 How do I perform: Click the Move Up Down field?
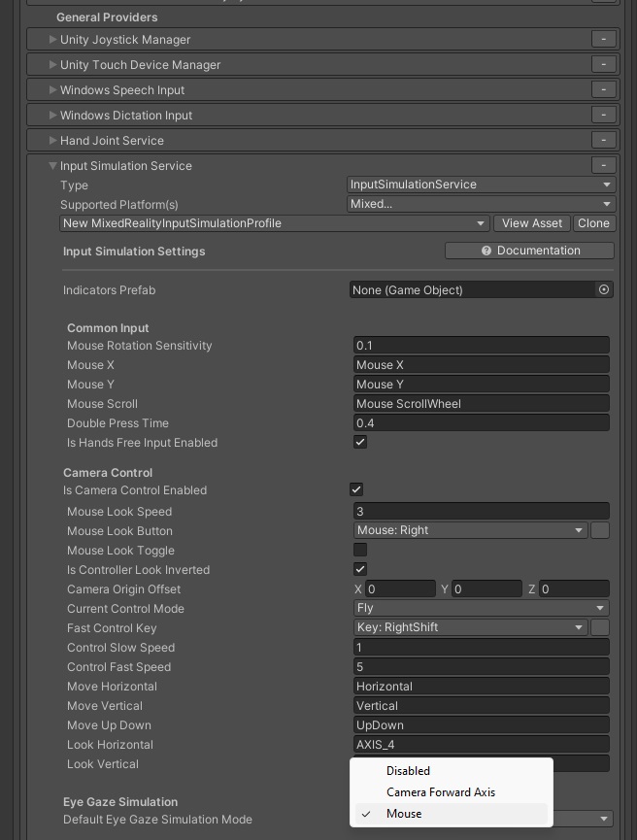[x=481, y=724]
